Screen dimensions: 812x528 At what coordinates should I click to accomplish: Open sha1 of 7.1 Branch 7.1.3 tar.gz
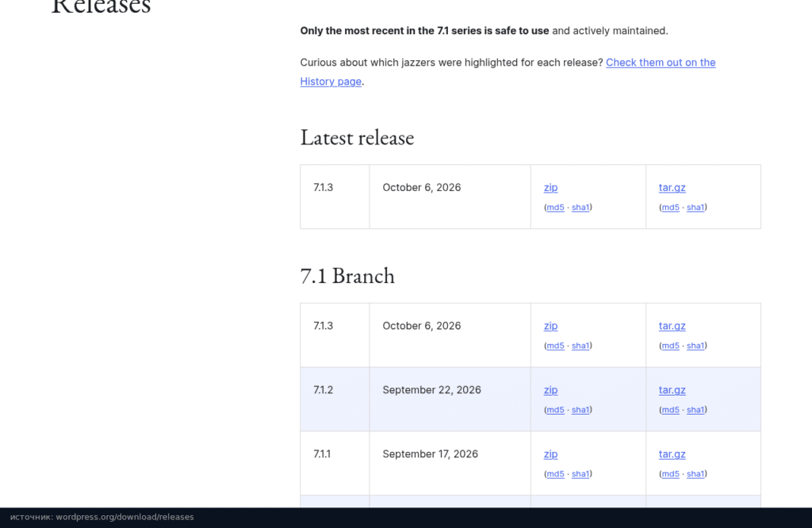[695, 346]
